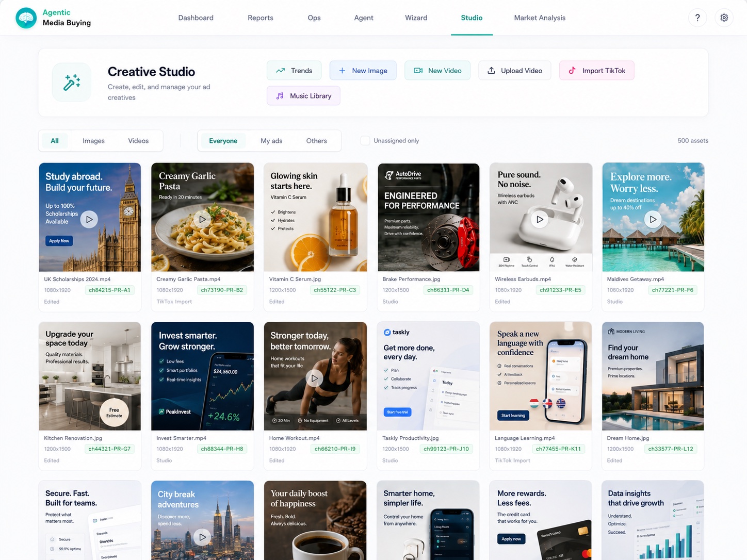Open the Dream Home thumbnail
The height and width of the screenshot is (560, 747).
pos(653,376)
